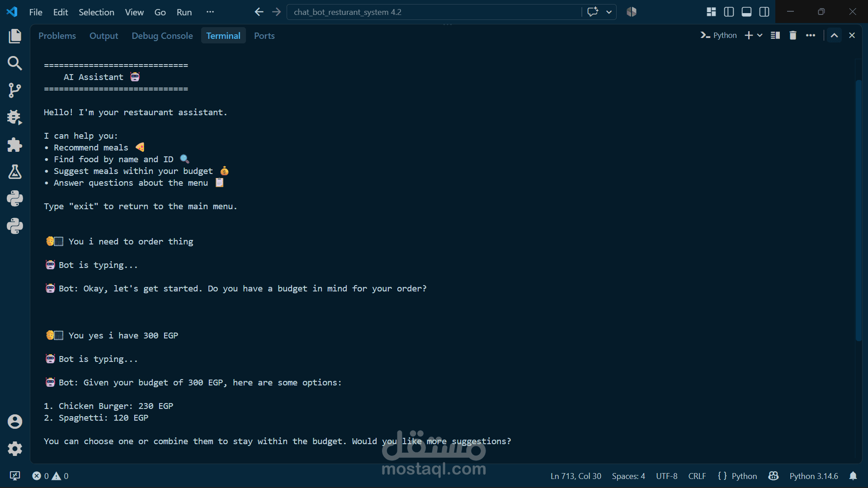Open the Customize Layout button
This screenshot has height=488, width=868.
pos(711,12)
